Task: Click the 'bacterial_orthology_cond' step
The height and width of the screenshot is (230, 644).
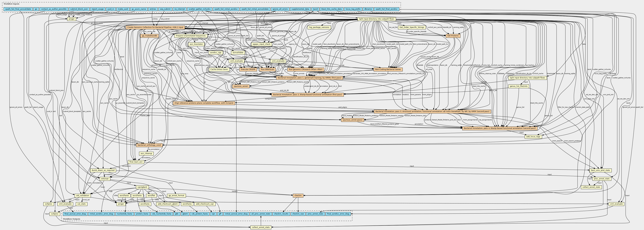Action: [x=149, y=145]
